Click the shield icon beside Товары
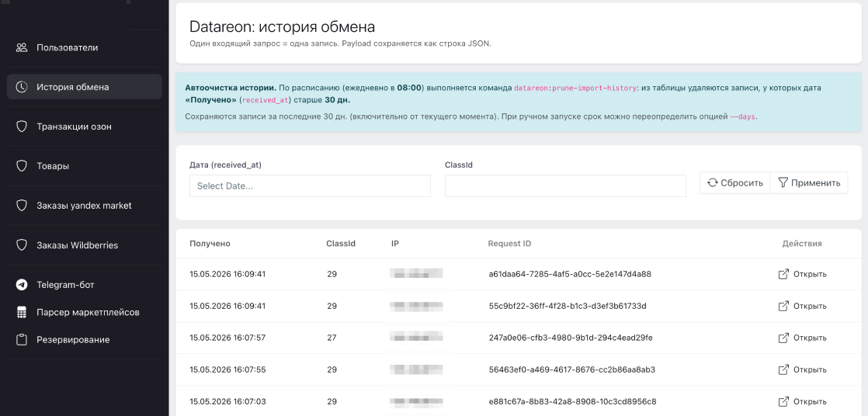 point(22,166)
